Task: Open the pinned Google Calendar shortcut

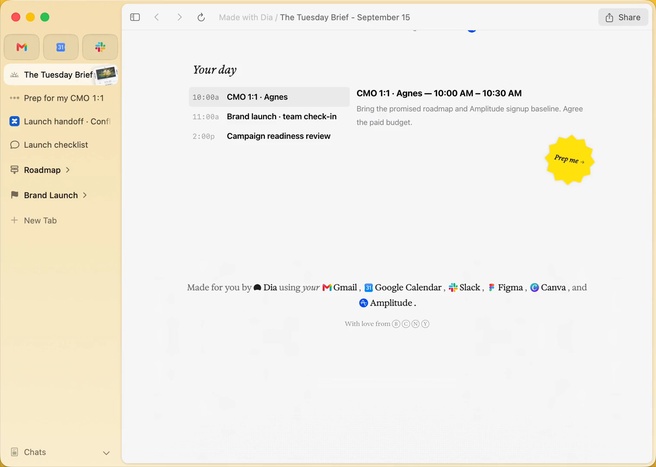Action: click(61, 47)
